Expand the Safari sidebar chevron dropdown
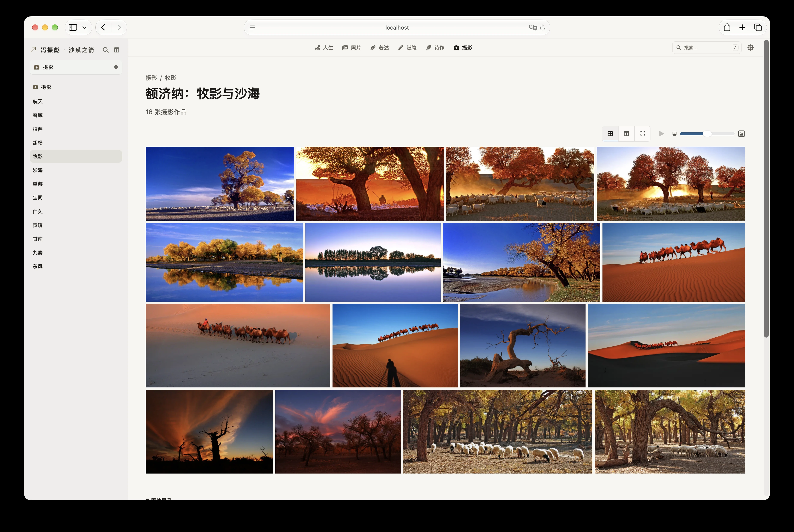This screenshot has width=794, height=532. pyautogui.click(x=84, y=27)
